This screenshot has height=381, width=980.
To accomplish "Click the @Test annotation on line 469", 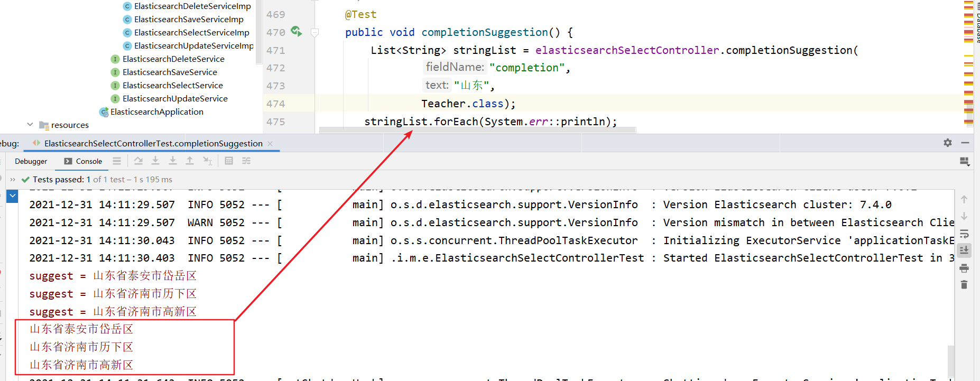I will click(361, 15).
